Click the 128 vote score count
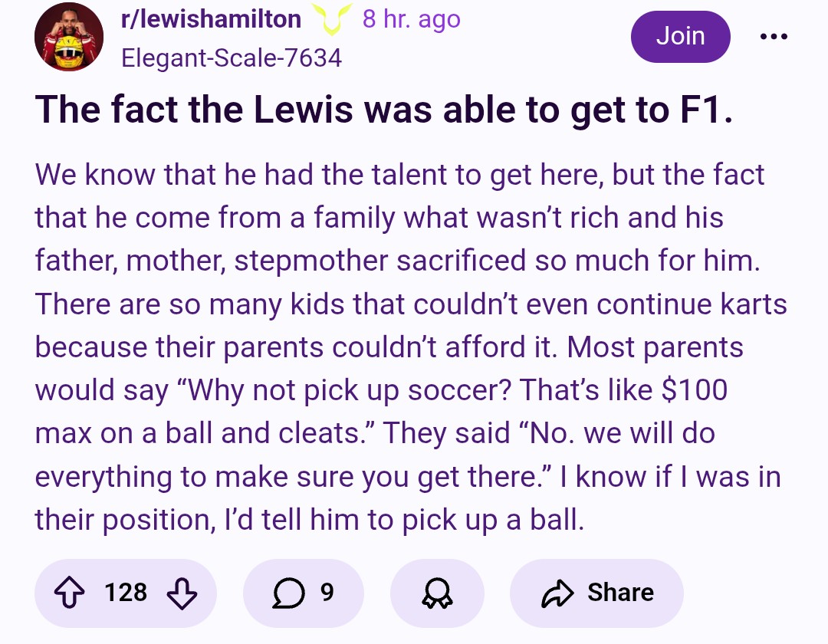 point(126,593)
